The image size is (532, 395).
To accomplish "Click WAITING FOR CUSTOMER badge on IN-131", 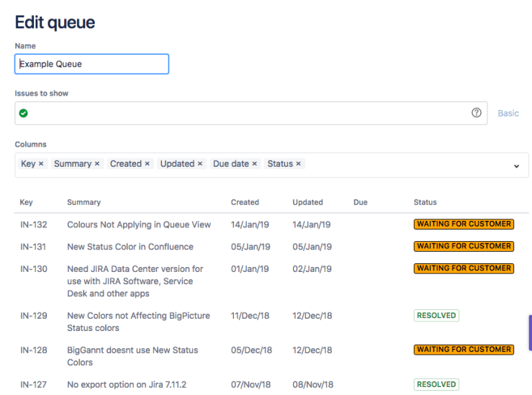I will (464, 246).
